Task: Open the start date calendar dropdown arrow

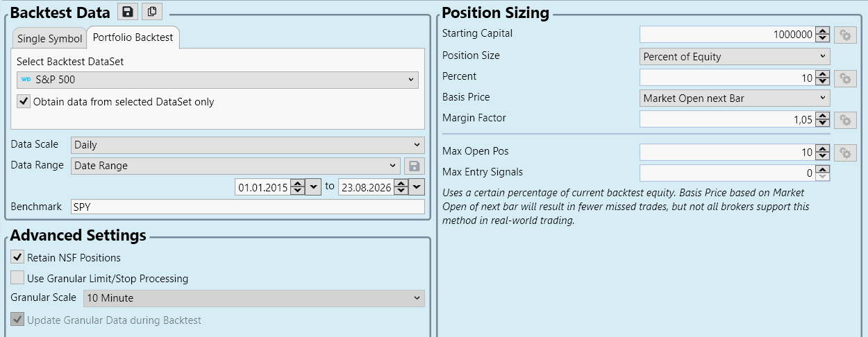Action: coord(313,187)
